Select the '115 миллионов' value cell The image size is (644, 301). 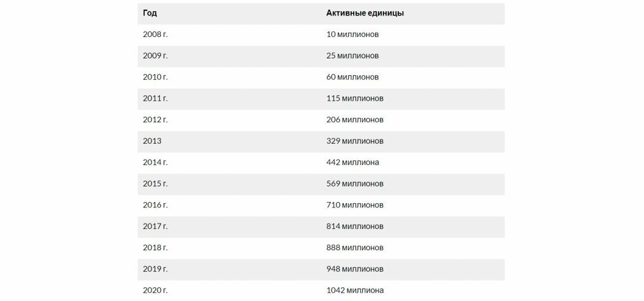tap(355, 98)
